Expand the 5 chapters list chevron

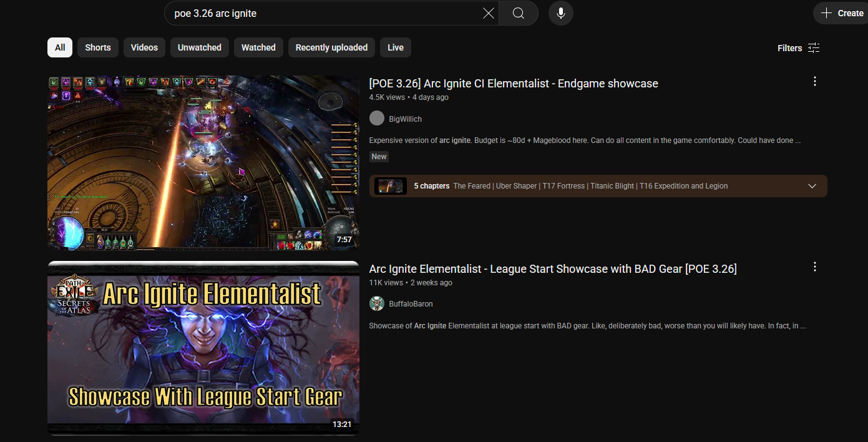[812, 186]
